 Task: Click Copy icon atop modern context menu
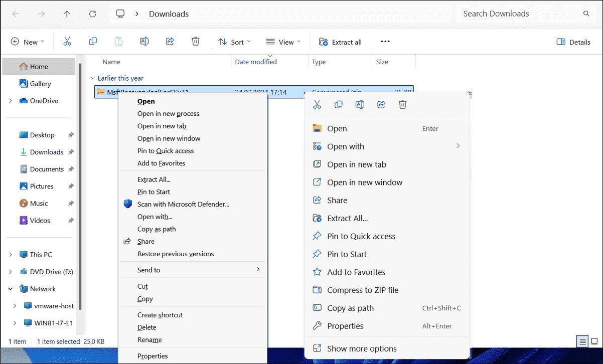(x=338, y=104)
